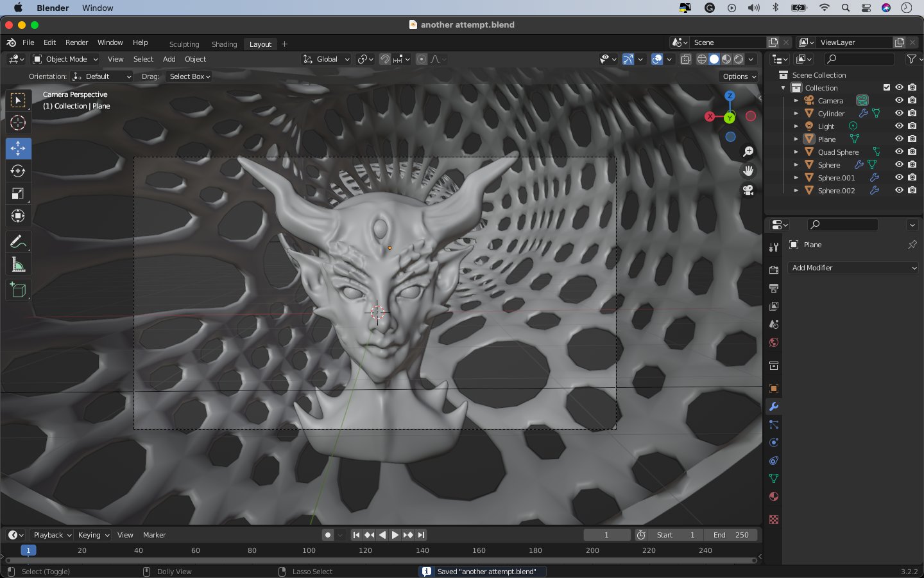This screenshot has width=924, height=578.
Task: Open the Object properties tab
Action: (774, 389)
